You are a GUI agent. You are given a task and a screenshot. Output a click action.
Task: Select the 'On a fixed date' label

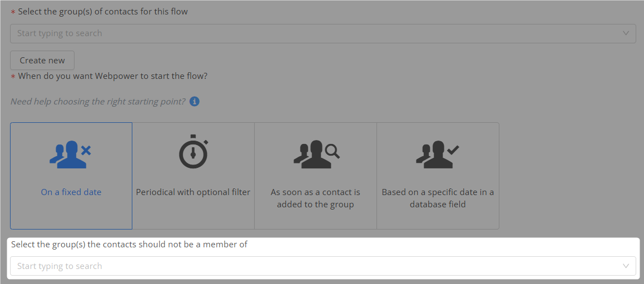[71, 192]
